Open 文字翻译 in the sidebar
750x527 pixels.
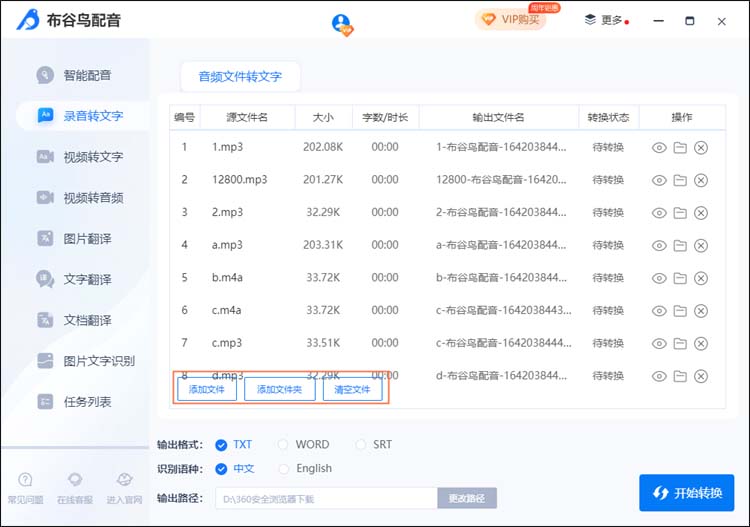click(74, 279)
